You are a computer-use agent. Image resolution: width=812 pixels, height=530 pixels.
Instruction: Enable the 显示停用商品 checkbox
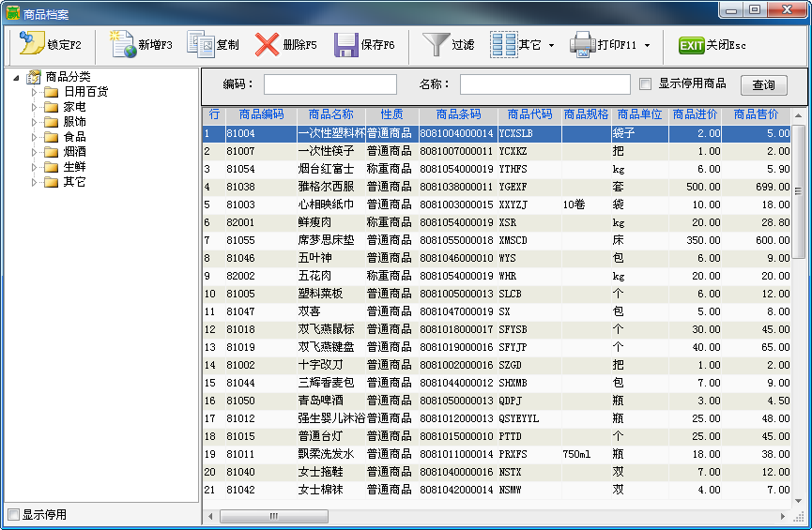click(645, 83)
